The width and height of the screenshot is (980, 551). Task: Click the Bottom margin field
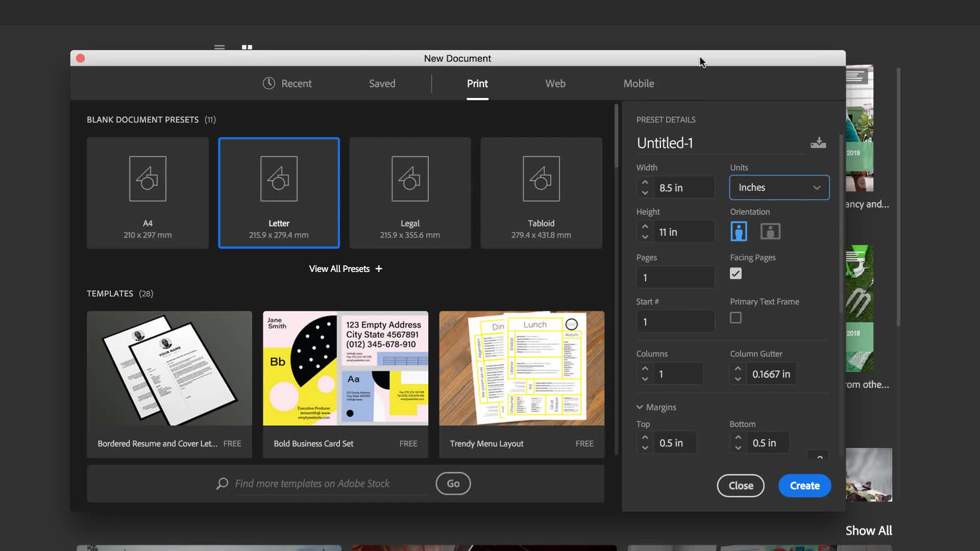coord(768,443)
